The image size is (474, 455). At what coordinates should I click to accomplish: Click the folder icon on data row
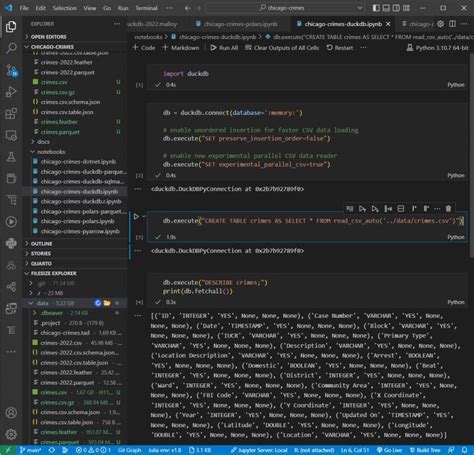tap(107, 303)
